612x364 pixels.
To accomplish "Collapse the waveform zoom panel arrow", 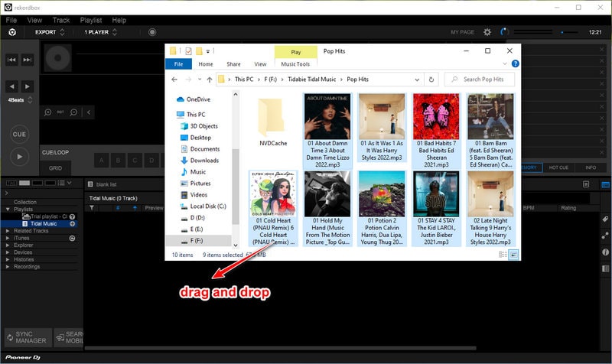I will pyautogui.click(x=89, y=112).
